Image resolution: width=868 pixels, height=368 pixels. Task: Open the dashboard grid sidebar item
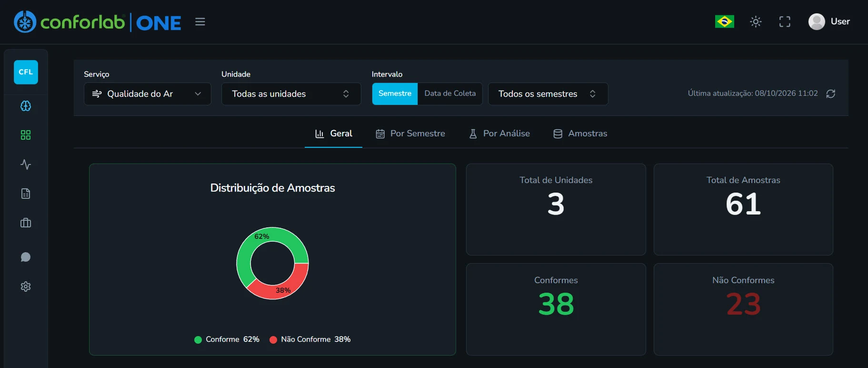pos(26,135)
